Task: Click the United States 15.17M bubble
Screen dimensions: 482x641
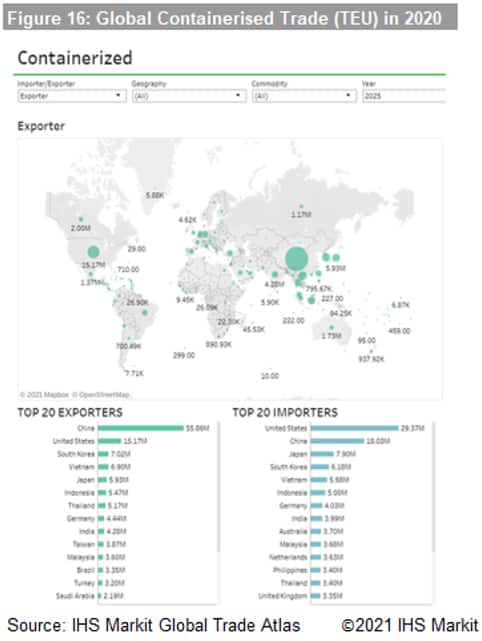Action: [94, 251]
